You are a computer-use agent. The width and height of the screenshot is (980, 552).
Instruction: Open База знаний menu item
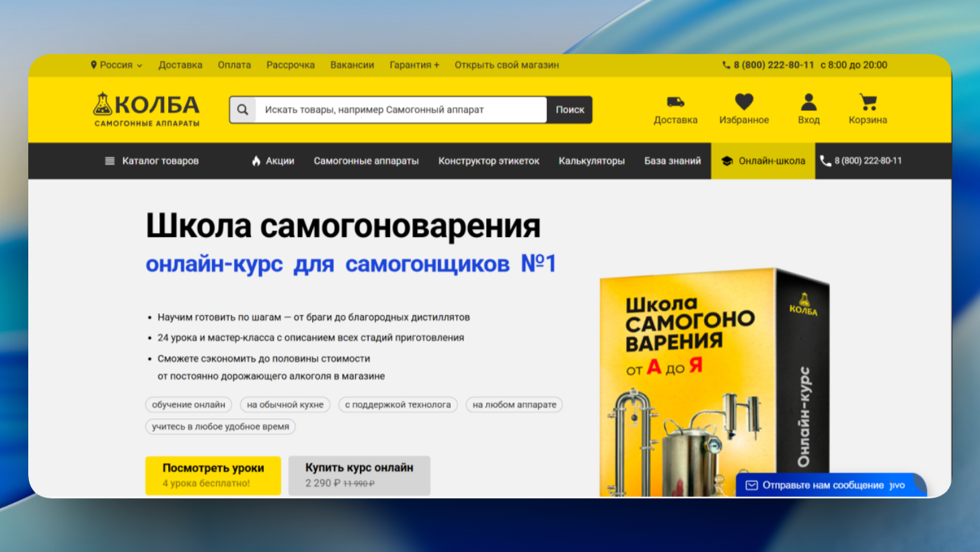[x=673, y=161]
